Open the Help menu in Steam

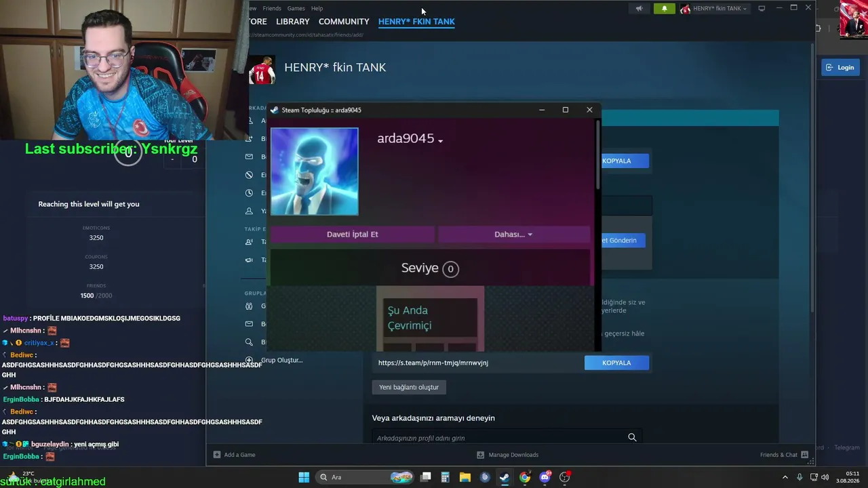click(x=317, y=8)
